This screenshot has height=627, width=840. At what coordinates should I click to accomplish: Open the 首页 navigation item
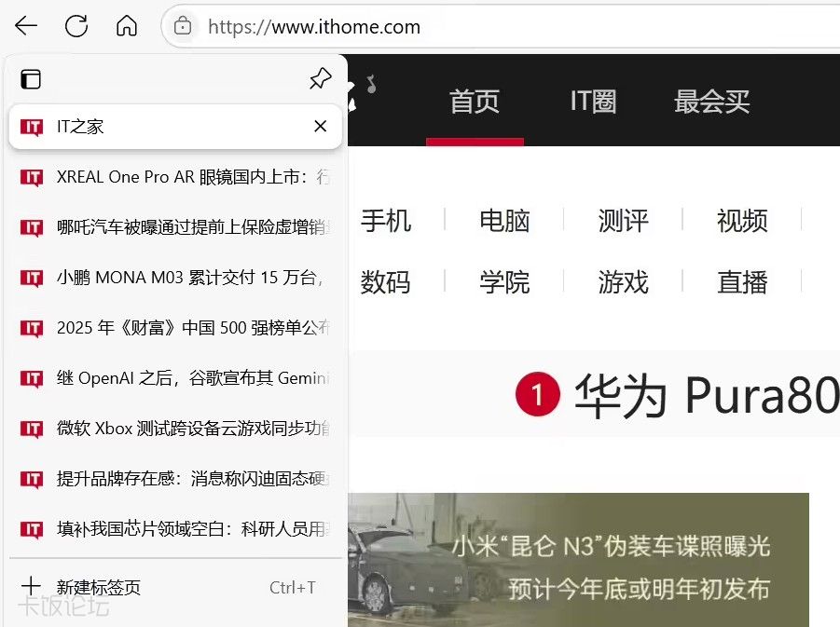click(475, 102)
